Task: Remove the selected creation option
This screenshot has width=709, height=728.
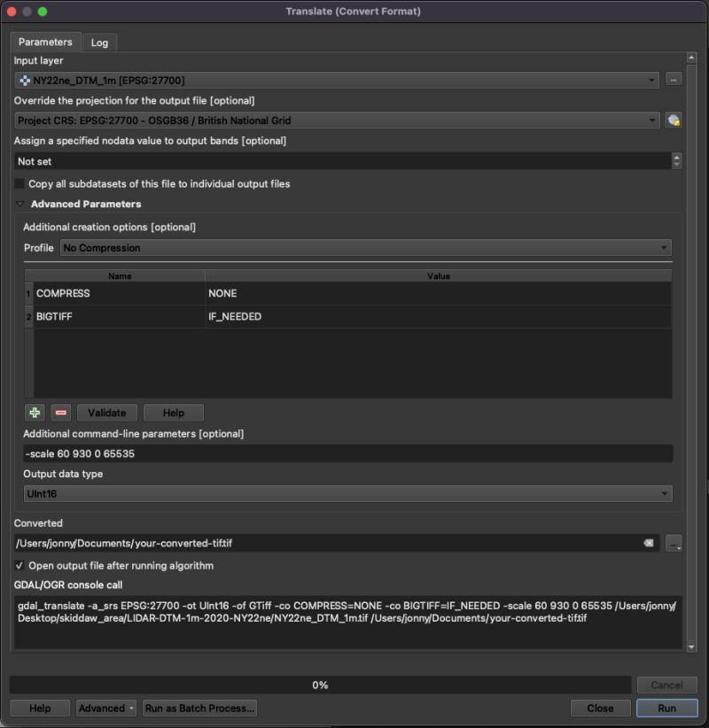Action: click(59, 413)
